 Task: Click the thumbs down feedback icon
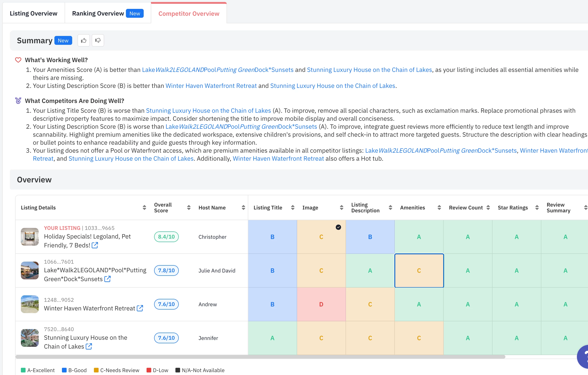98,41
